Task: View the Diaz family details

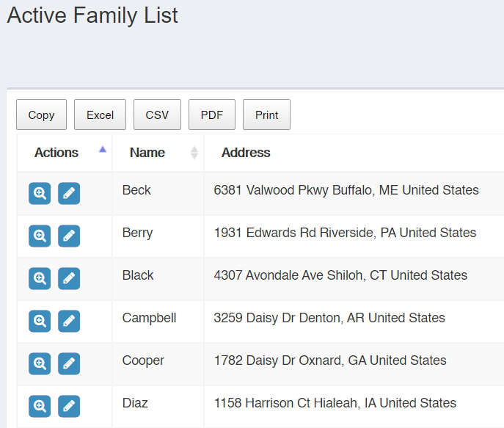Action: coord(40,406)
